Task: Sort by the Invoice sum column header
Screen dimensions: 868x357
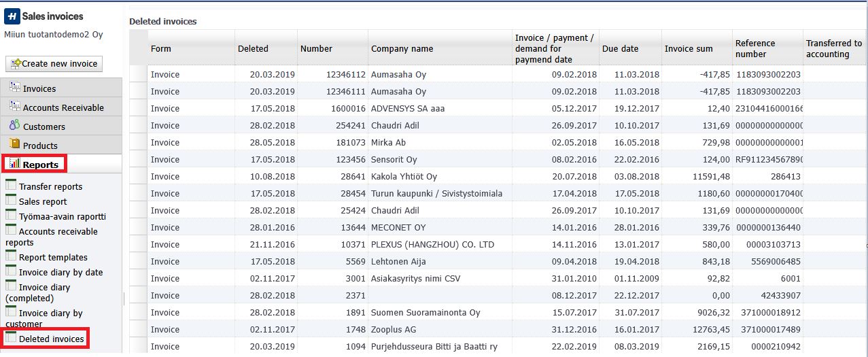Action: (x=688, y=48)
